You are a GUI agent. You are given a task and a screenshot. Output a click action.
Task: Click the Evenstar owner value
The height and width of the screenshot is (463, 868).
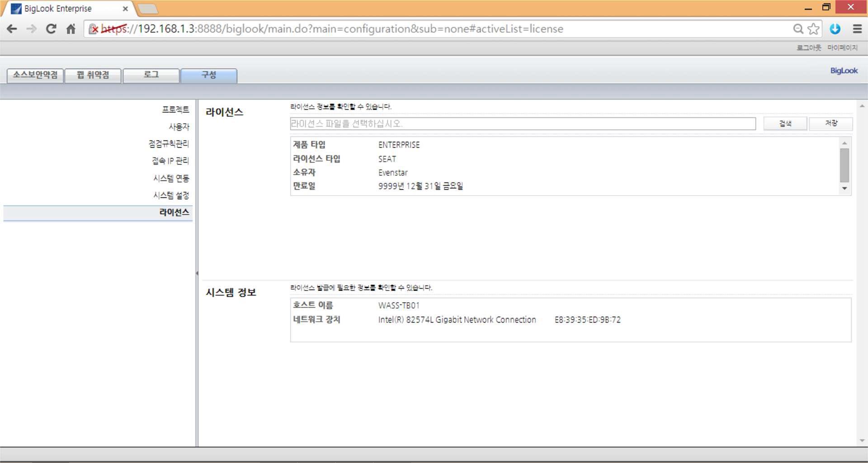[x=393, y=173]
